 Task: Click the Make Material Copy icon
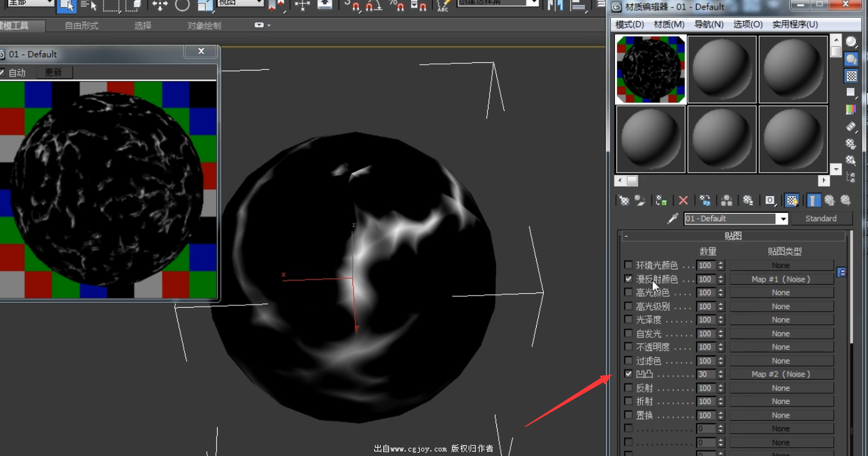(705, 201)
